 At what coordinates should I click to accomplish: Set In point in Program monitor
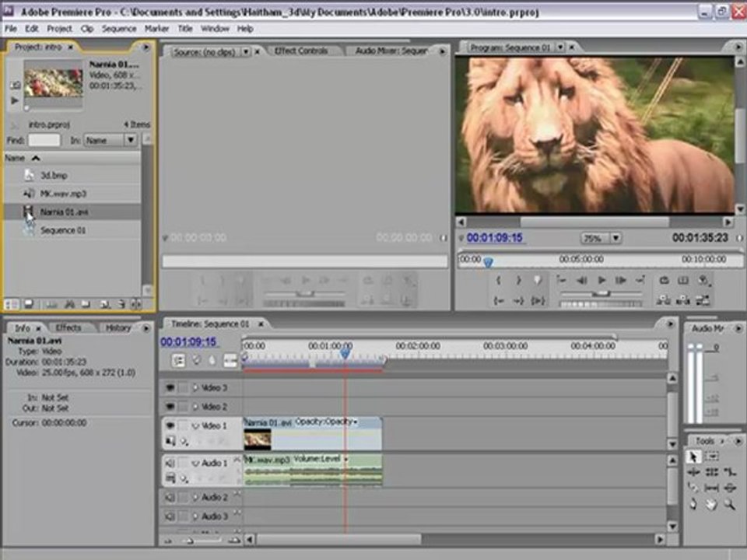[x=499, y=281]
